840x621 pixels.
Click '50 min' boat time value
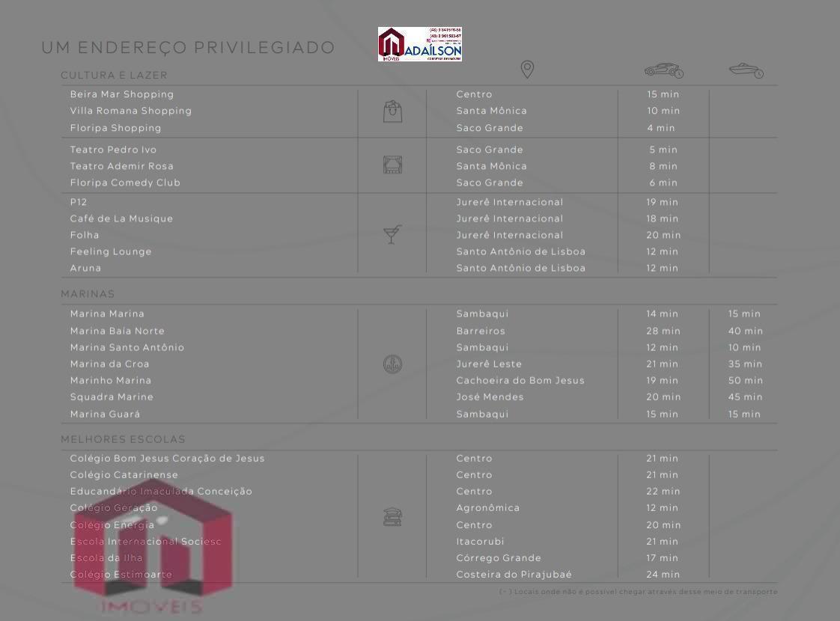[745, 381]
